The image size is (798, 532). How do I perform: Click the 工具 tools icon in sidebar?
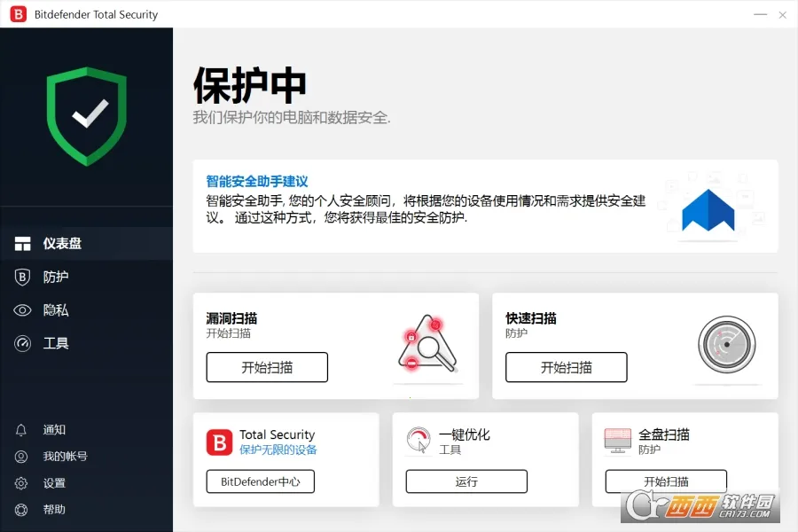click(x=21, y=344)
